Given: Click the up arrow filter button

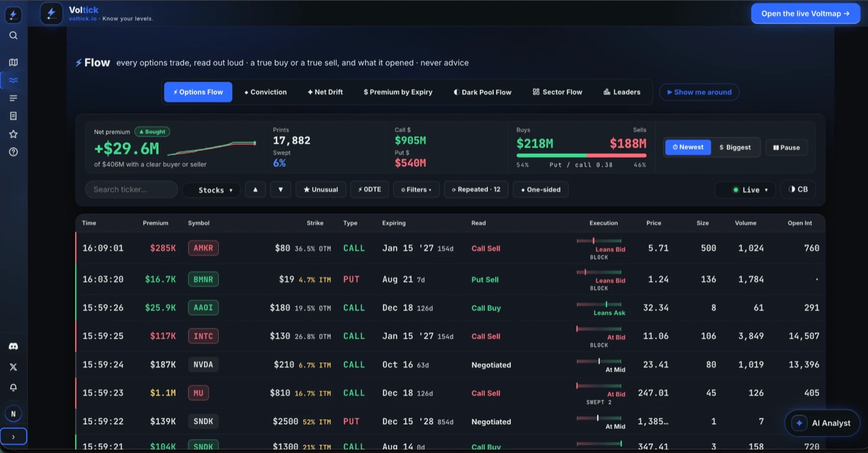Looking at the screenshot, I should click(255, 190).
